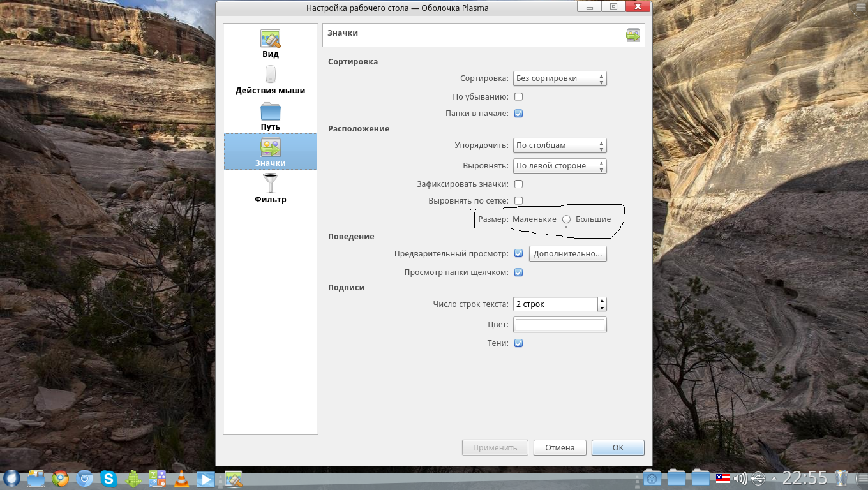868x490 pixels.
Task: Uncheck the Папки в начале checkbox
Action: point(518,114)
